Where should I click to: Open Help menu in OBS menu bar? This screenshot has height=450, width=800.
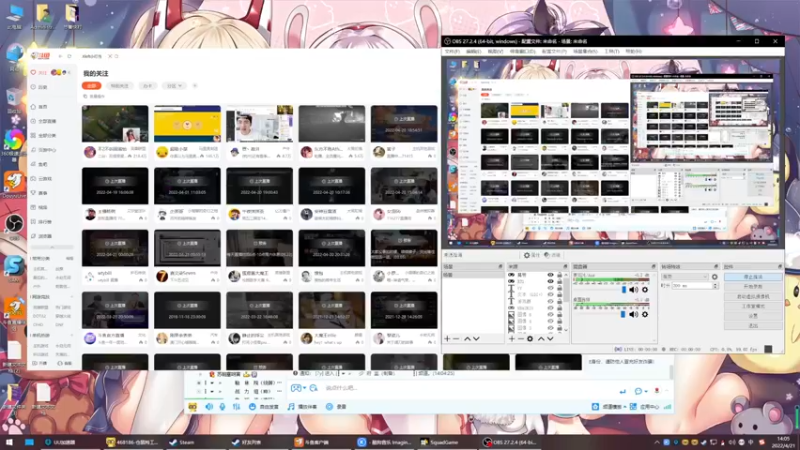(633, 52)
